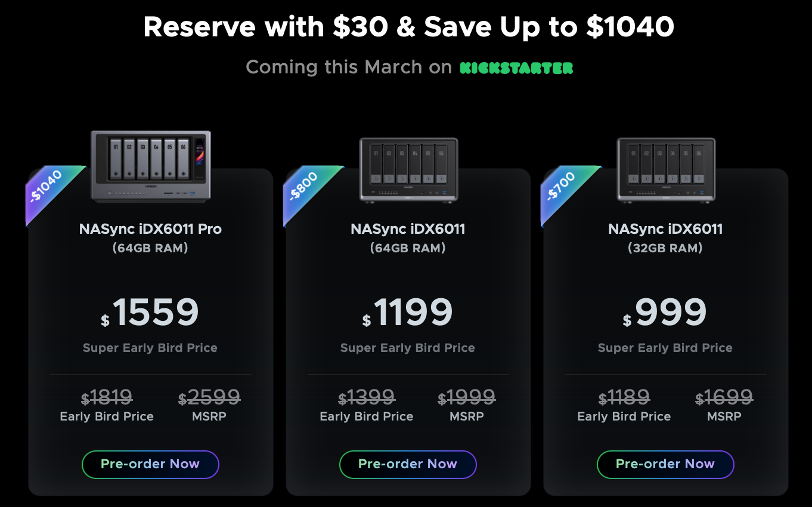
Task: Click the struck-through $2599 MSRP
Action: [209, 397]
